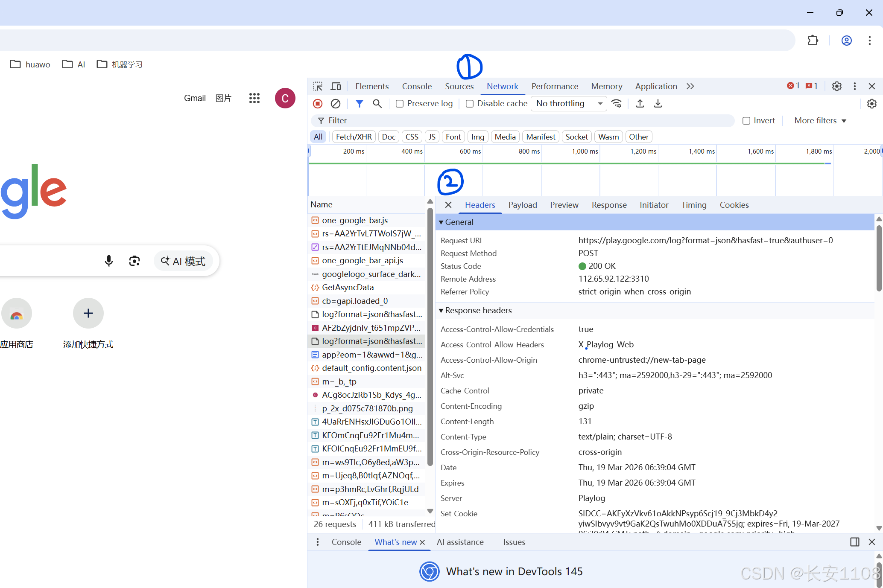The width and height of the screenshot is (883, 588).
Task: Select the inspect element picker icon
Action: click(x=318, y=86)
